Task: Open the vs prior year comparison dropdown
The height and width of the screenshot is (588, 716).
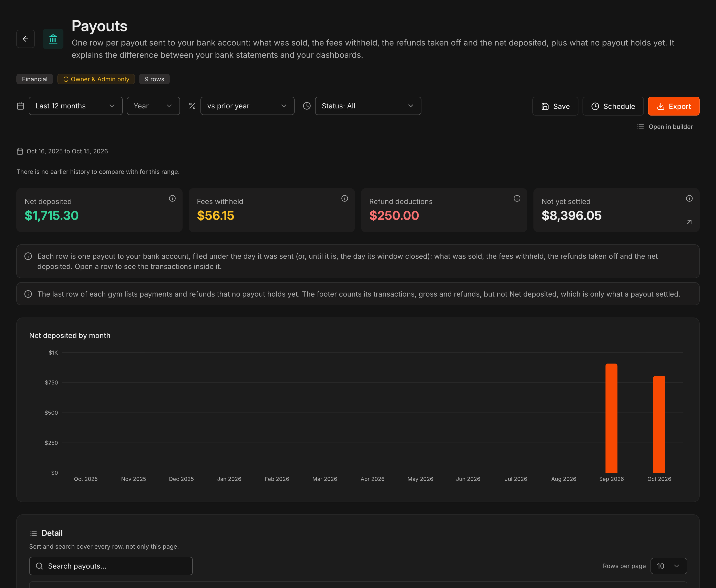Action: [247, 106]
